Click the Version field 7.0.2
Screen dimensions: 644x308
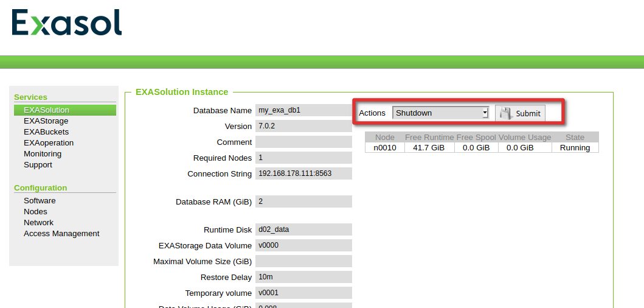(303, 126)
